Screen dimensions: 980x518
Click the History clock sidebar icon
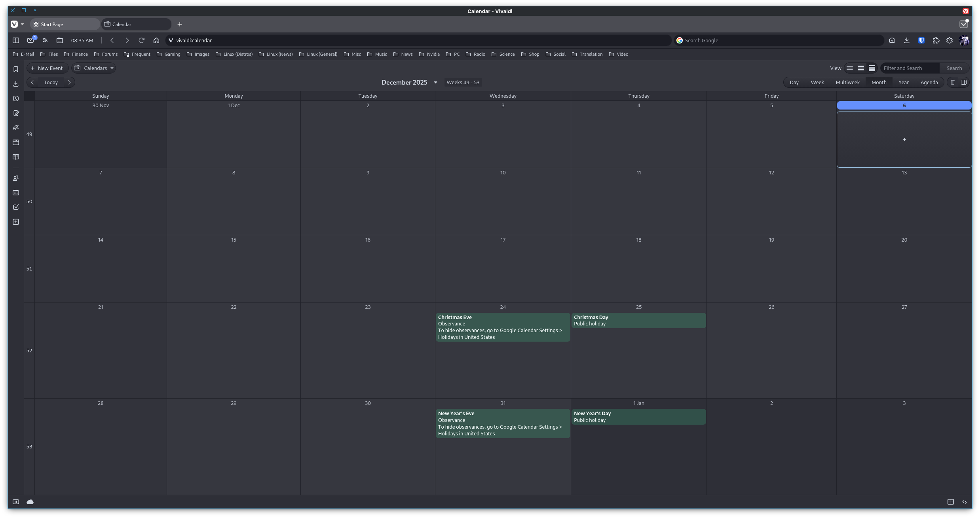click(x=16, y=98)
